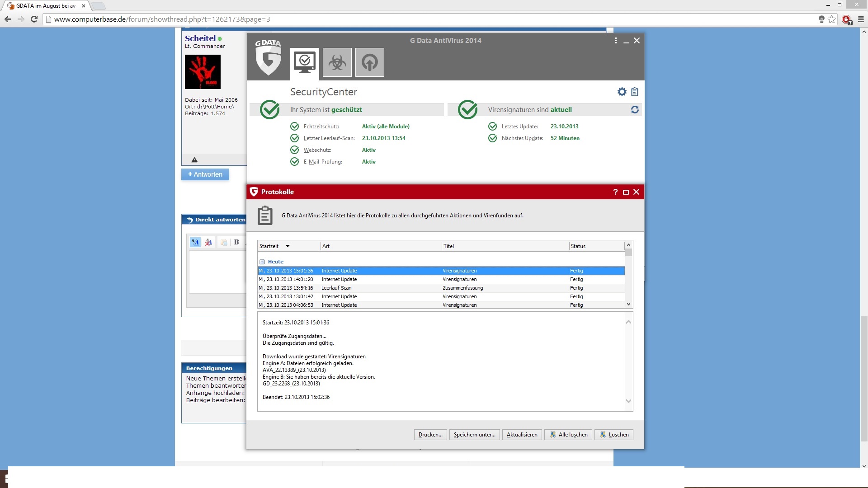Click the help question mark in Protokolle
This screenshot has width=868, height=488.
(x=615, y=192)
